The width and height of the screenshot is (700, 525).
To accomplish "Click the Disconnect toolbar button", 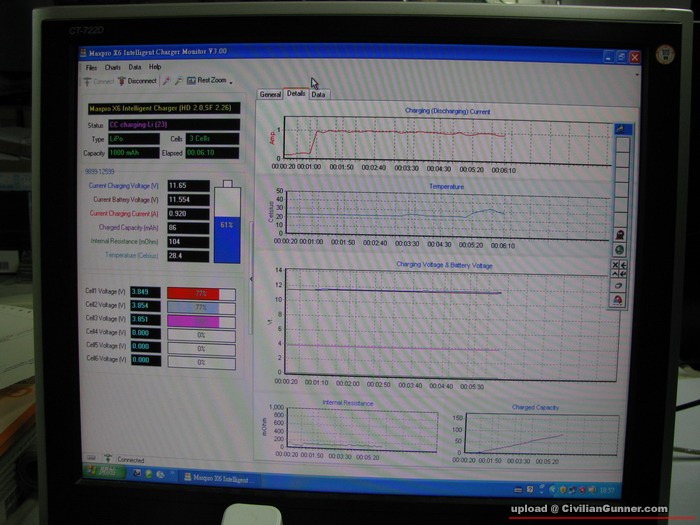I will pos(138,81).
